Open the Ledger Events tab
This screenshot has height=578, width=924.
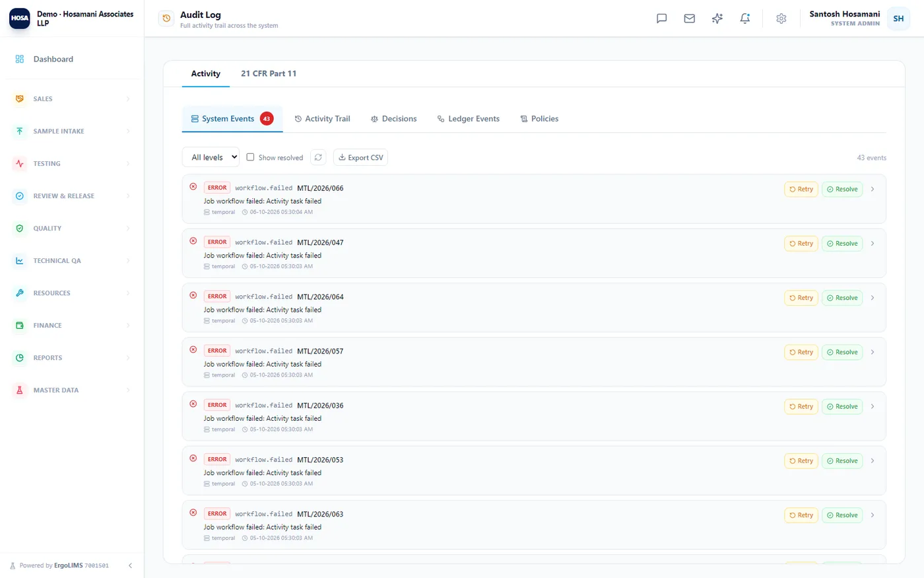468,119
